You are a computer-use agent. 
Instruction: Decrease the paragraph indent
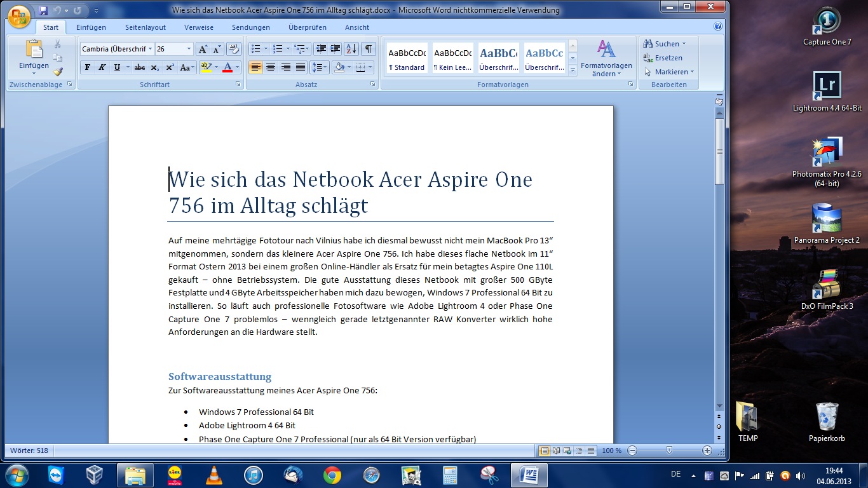tap(321, 49)
